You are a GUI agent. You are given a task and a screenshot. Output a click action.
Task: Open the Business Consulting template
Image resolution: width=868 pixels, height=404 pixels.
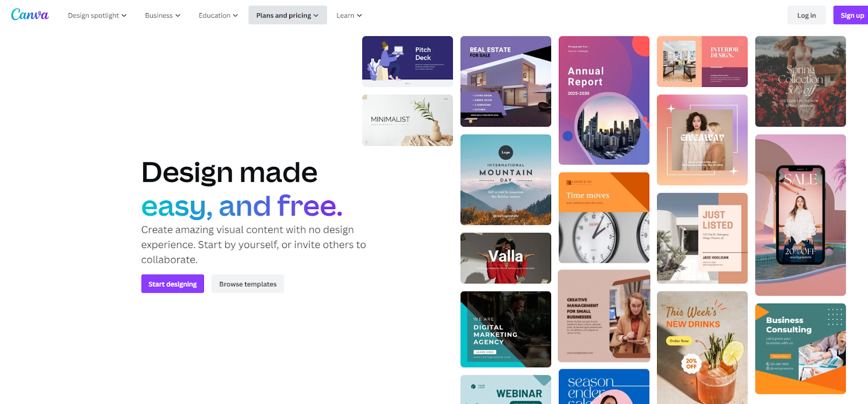click(x=800, y=349)
